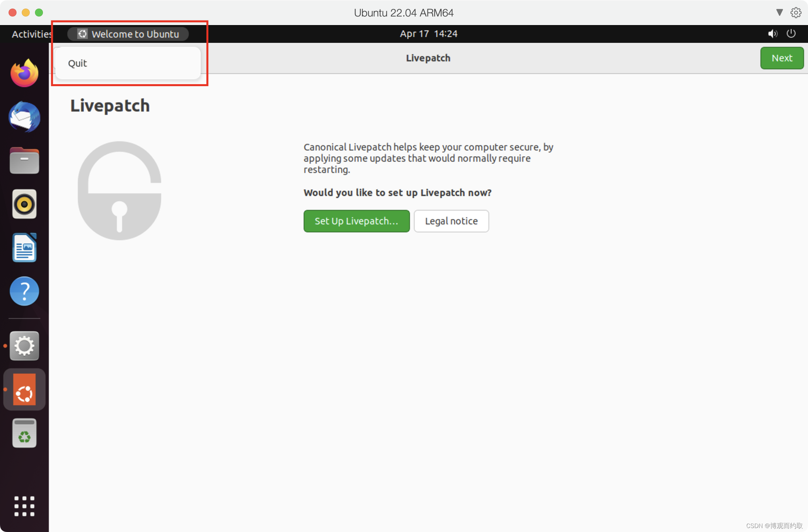
Task: Click the Welcome to Ubuntu app menu
Action: (128, 34)
